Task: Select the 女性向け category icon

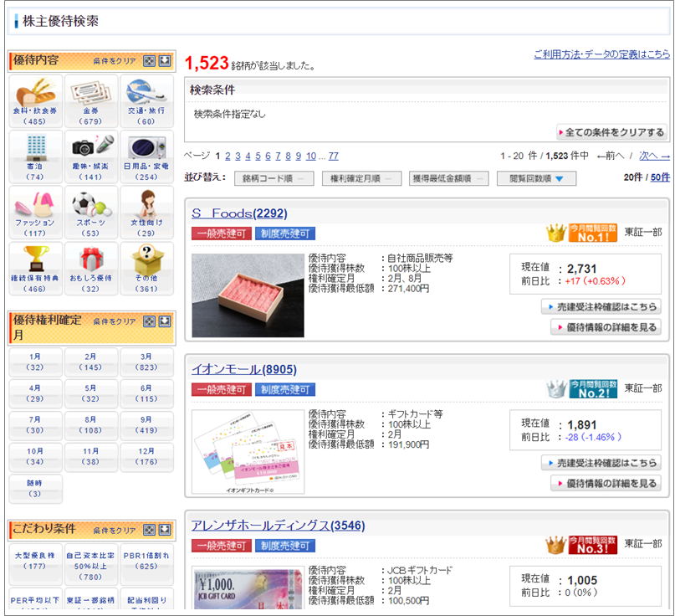Action: click(x=146, y=213)
